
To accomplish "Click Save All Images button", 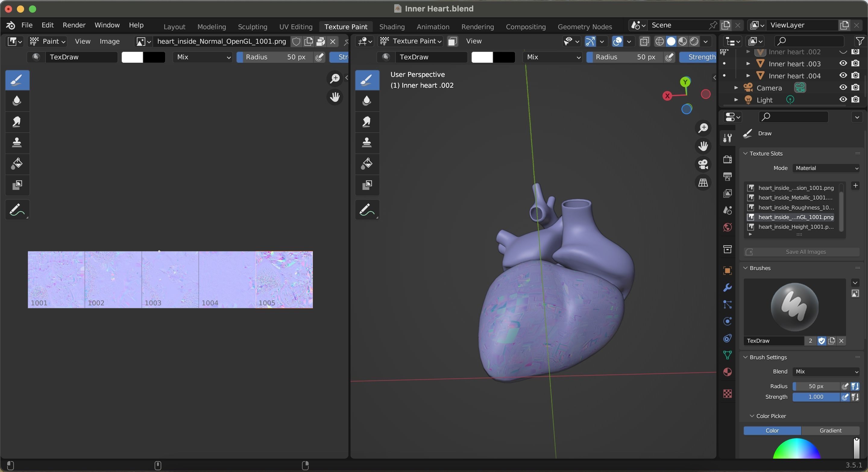I will tap(802, 252).
